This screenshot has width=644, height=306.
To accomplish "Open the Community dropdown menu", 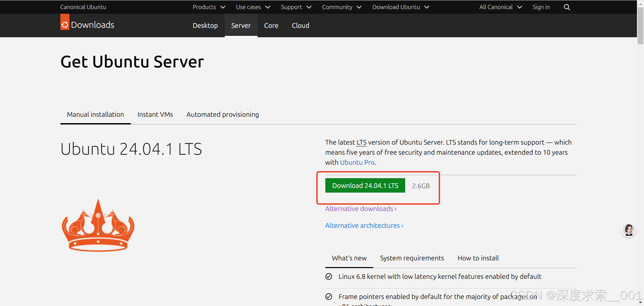I will click(x=341, y=7).
